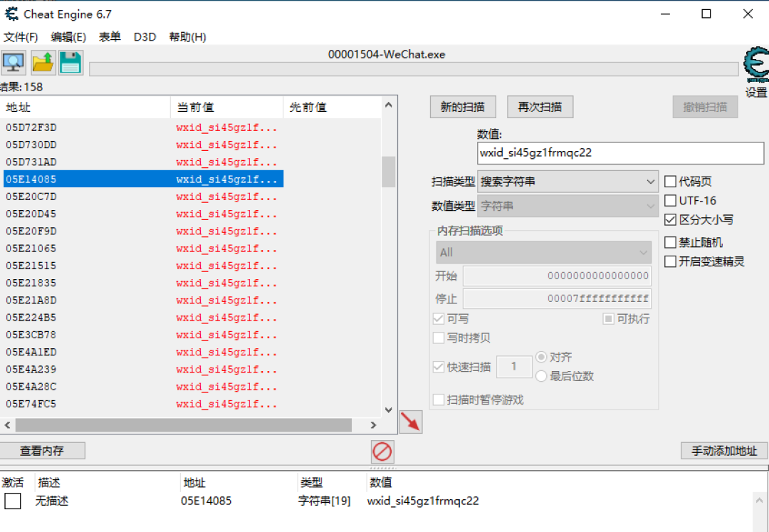The width and height of the screenshot is (769, 532).
Task: Enable the 代码页 checkbox
Action: 670,182
